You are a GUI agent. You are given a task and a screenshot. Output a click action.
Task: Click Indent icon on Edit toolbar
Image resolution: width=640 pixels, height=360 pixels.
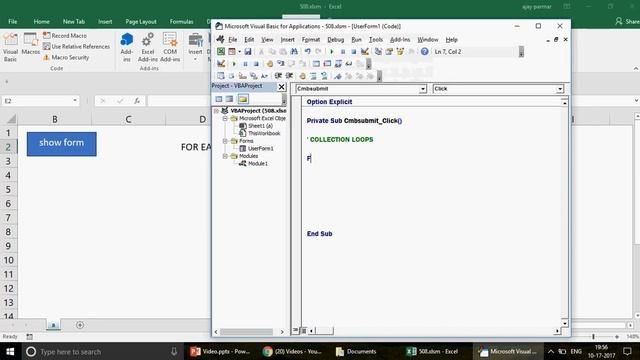pyautogui.click(x=278, y=76)
